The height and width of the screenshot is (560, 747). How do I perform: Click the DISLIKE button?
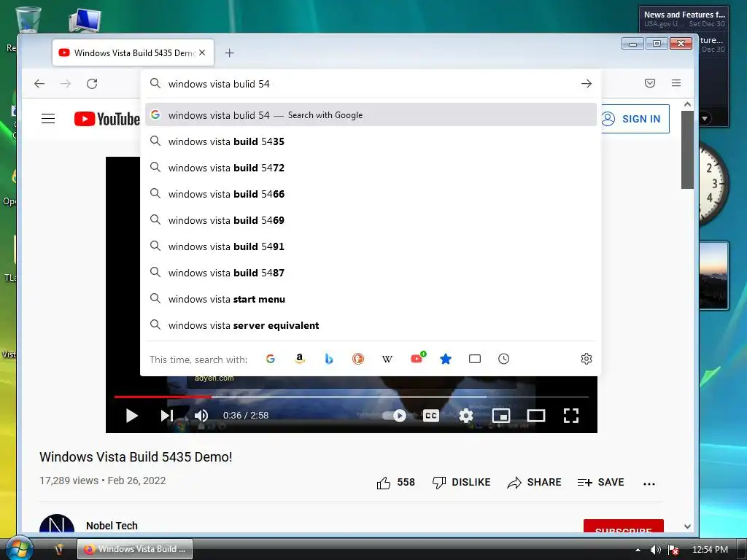click(x=461, y=483)
